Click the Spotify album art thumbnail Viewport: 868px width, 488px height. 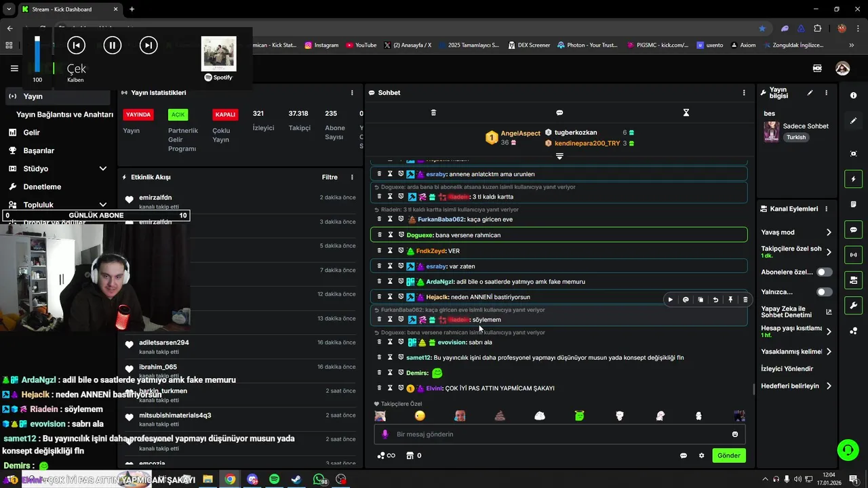(x=218, y=54)
